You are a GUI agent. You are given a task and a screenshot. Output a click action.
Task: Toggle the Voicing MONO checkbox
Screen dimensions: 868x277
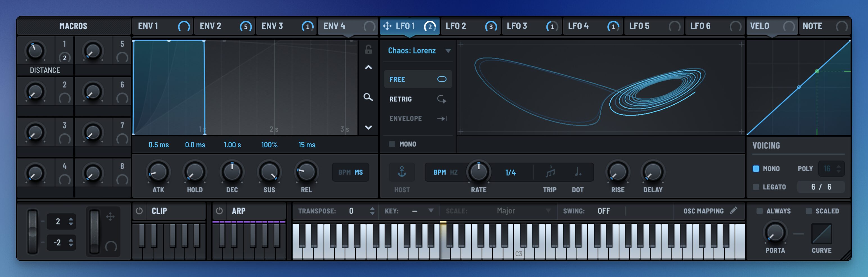(x=756, y=168)
